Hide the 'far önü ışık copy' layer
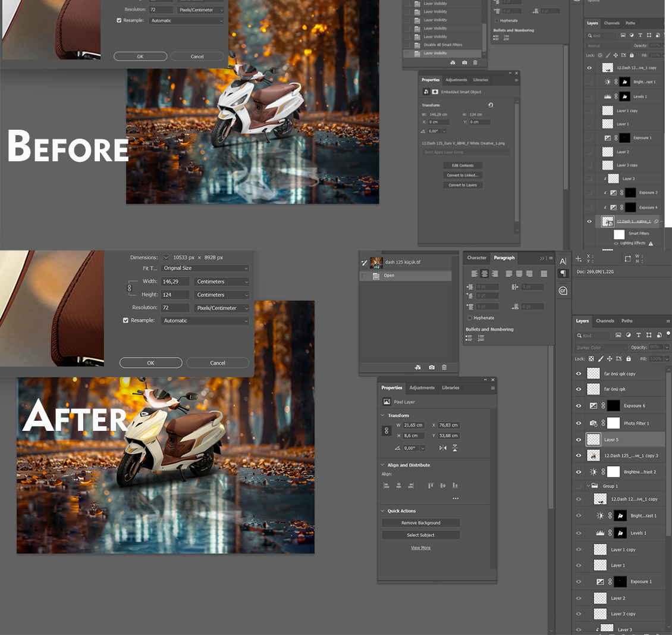Screen dimensions: 672x635 579,374
